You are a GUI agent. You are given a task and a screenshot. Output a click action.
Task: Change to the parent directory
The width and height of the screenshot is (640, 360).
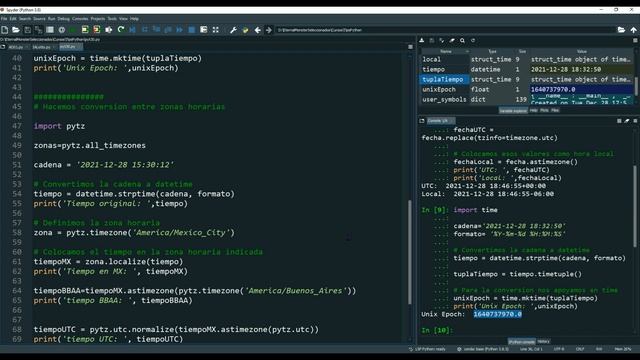[633, 30]
